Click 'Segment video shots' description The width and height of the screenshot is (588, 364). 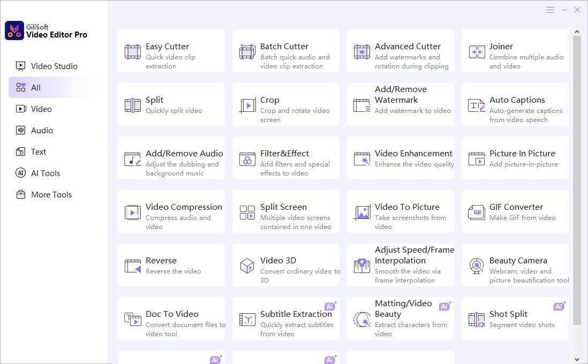(x=522, y=324)
